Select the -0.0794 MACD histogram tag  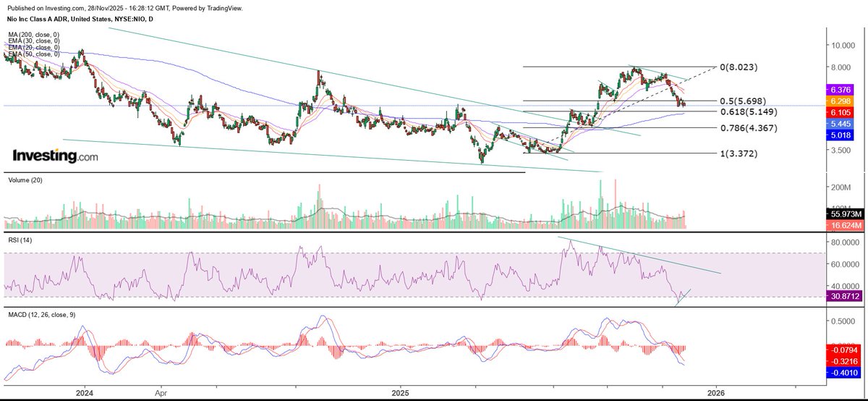click(x=843, y=350)
